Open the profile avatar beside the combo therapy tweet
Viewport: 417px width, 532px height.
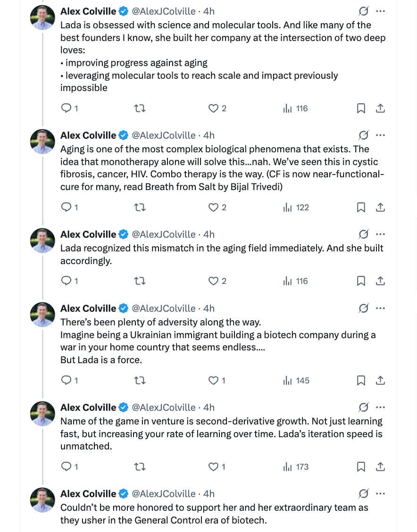pos(42,141)
